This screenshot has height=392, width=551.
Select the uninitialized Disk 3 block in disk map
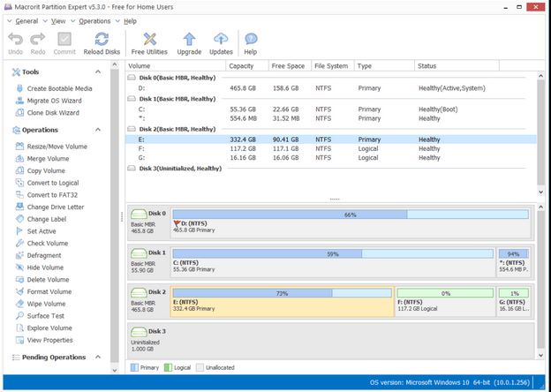[x=330, y=341]
